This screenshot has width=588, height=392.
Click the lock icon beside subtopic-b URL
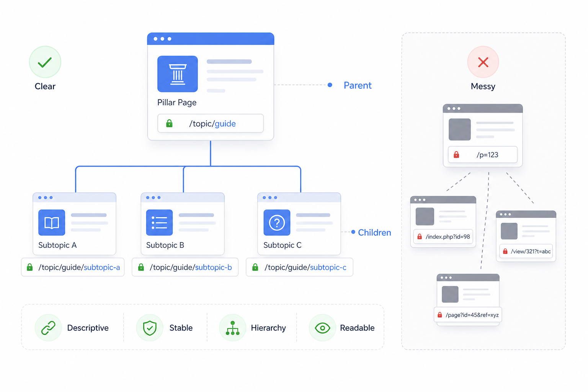[x=141, y=267]
